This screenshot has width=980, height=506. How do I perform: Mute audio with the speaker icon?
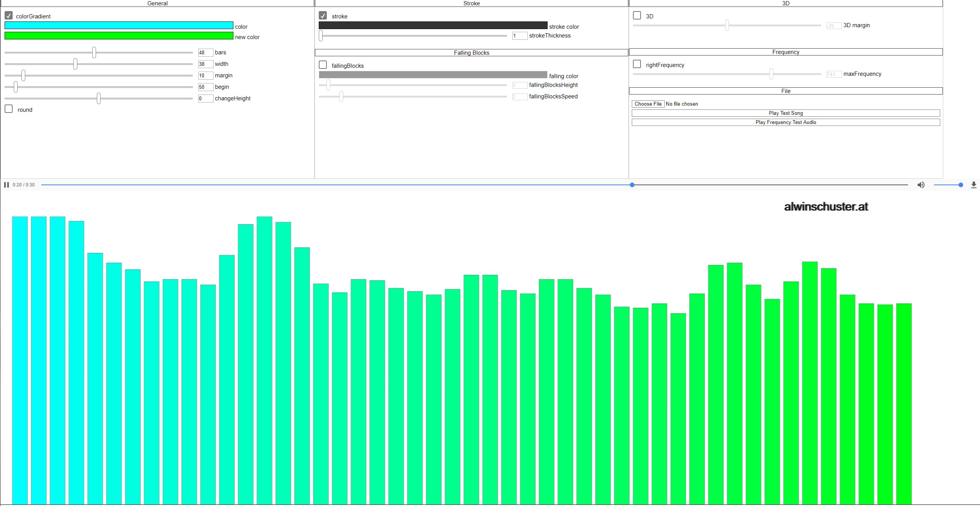[x=921, y=185]
